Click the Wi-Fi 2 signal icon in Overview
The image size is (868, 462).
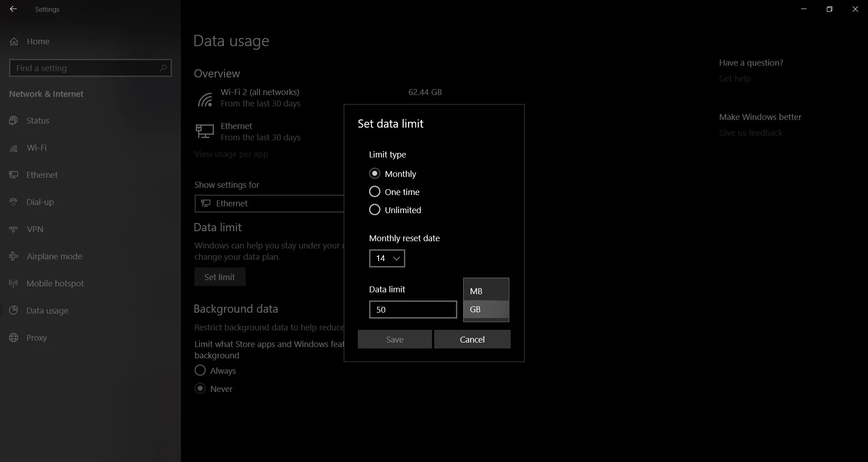[x=205, y=100]
